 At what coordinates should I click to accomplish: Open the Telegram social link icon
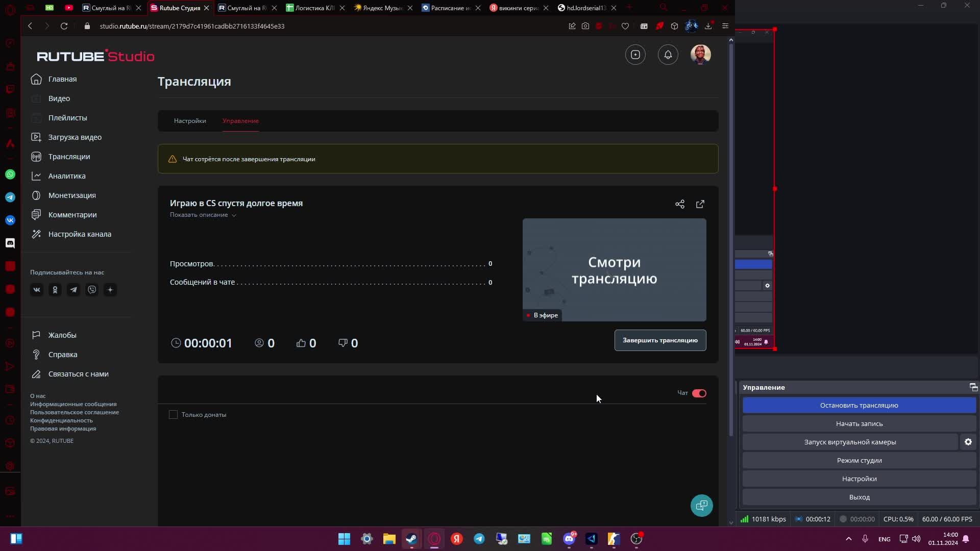pyautogui.click(x=73, y=290)
